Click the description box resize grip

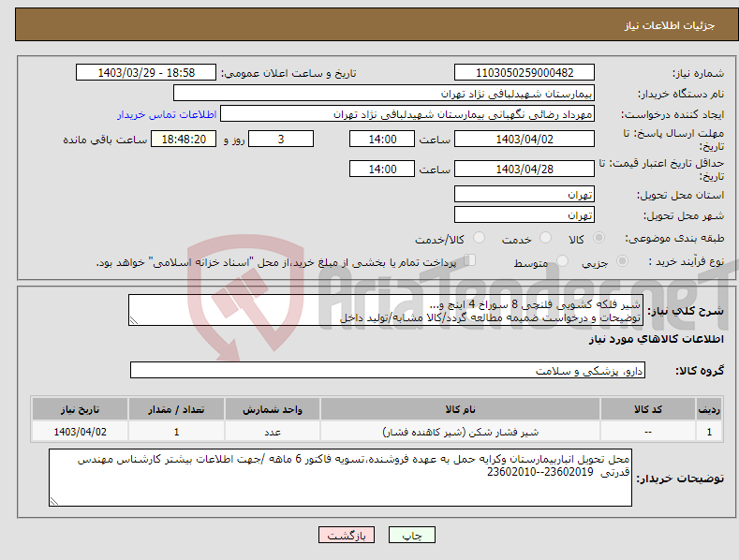pyautogui.click(x=134, y=320)
